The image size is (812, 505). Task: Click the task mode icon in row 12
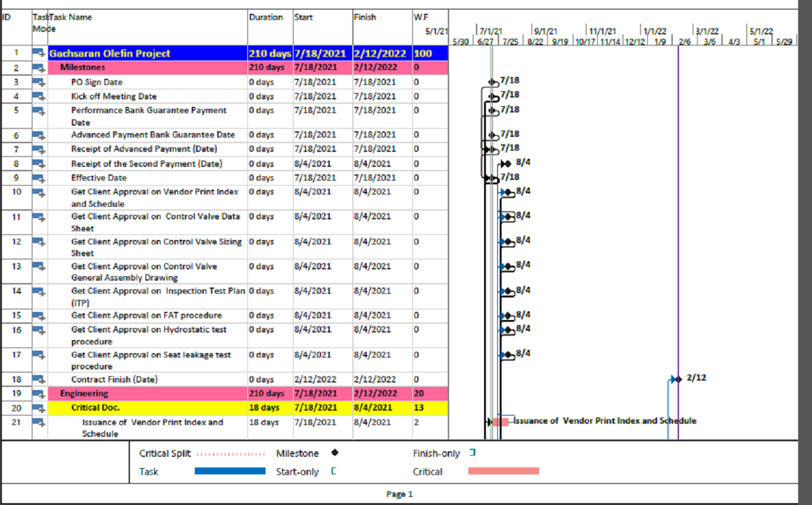[x=39, y=241]
